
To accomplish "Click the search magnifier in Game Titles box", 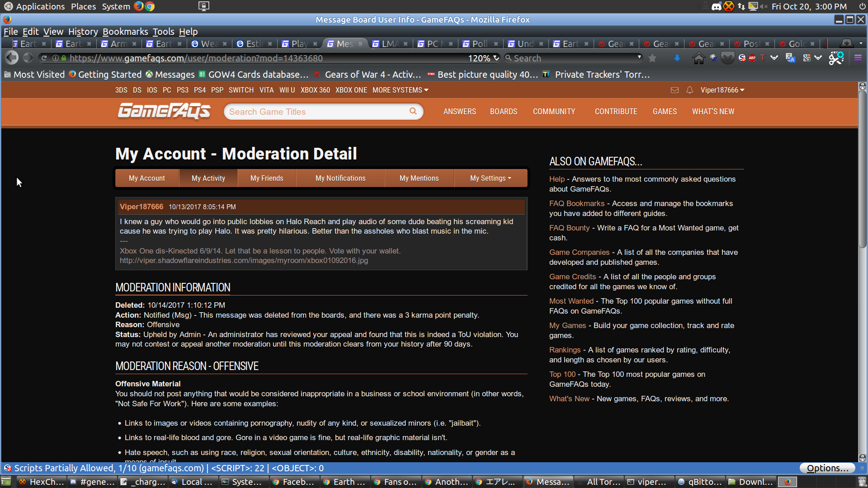I will point(413,111).
